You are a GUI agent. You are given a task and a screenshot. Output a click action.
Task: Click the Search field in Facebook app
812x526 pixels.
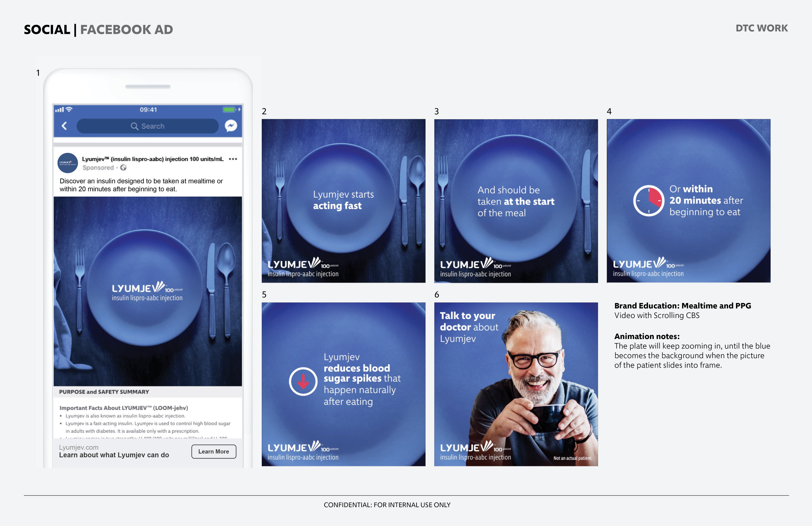pos(147,126)
